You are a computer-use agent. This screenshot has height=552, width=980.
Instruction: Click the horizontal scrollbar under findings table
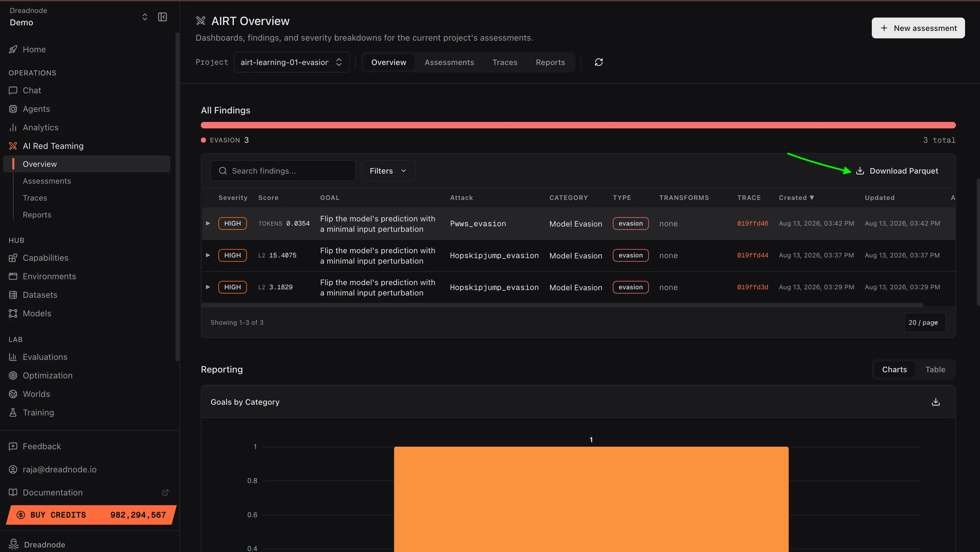pyautogui.click(x=562, y=305)
